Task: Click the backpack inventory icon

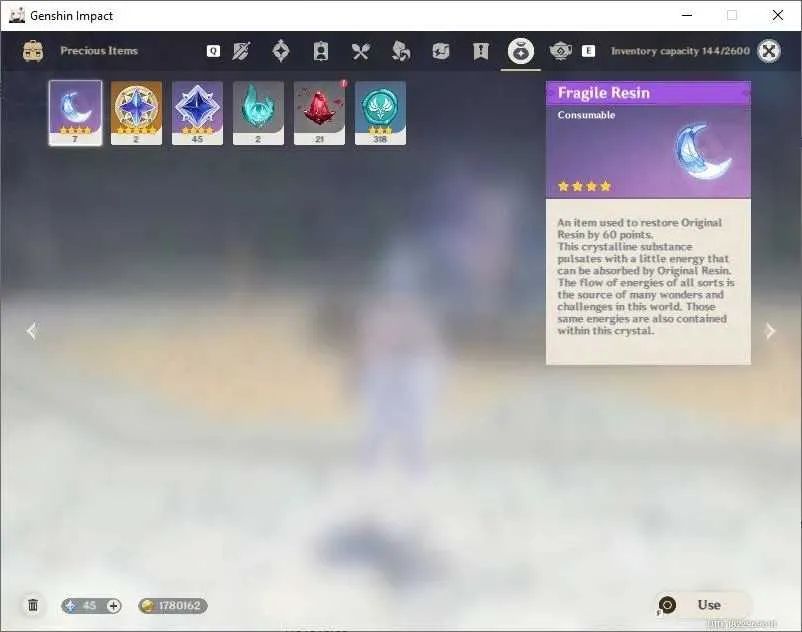Action: click(x=33, y=51)
